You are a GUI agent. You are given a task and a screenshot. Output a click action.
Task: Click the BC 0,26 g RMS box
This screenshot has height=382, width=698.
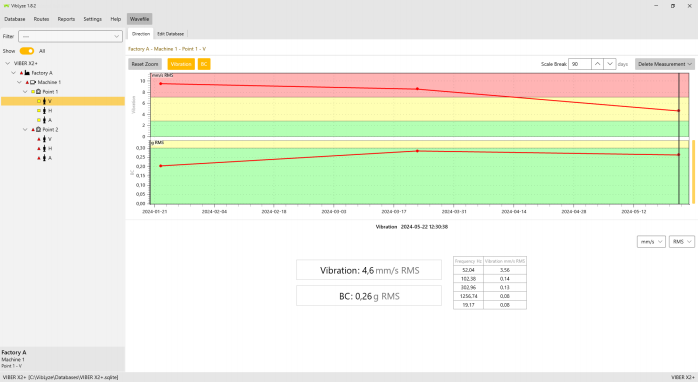(x=369, y=296)
